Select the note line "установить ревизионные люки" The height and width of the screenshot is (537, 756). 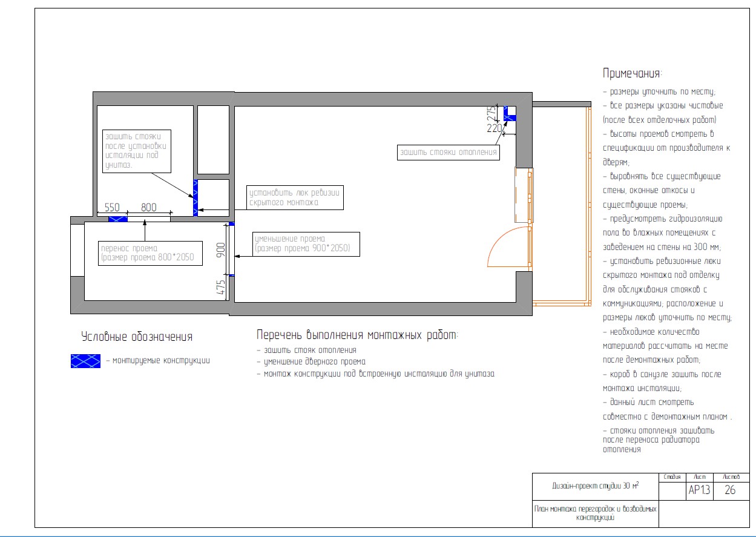pyautogui.click(x=662, y=261)
